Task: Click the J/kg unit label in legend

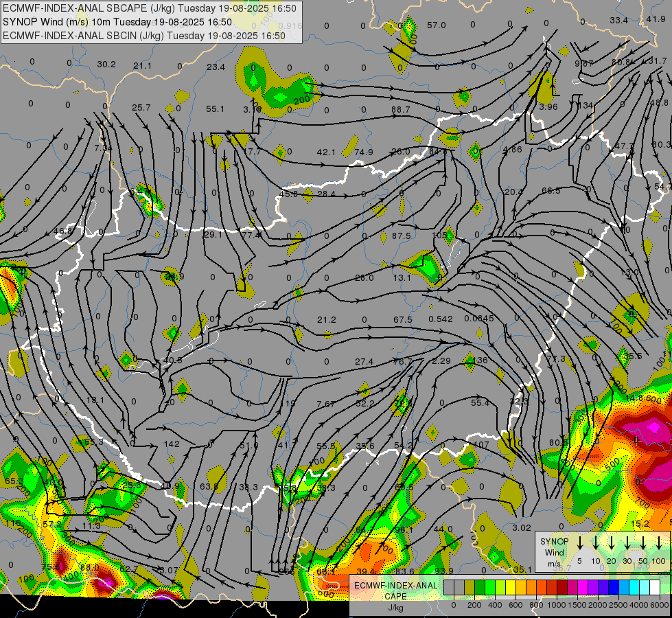Action: click(395, 608)
